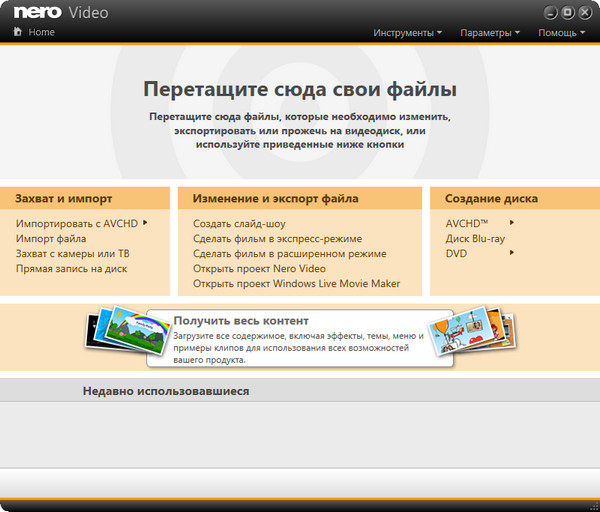Click Открыть проект Windows Live Movie Maker
This screenshot has width=600, height=512.
coord(296,284)
